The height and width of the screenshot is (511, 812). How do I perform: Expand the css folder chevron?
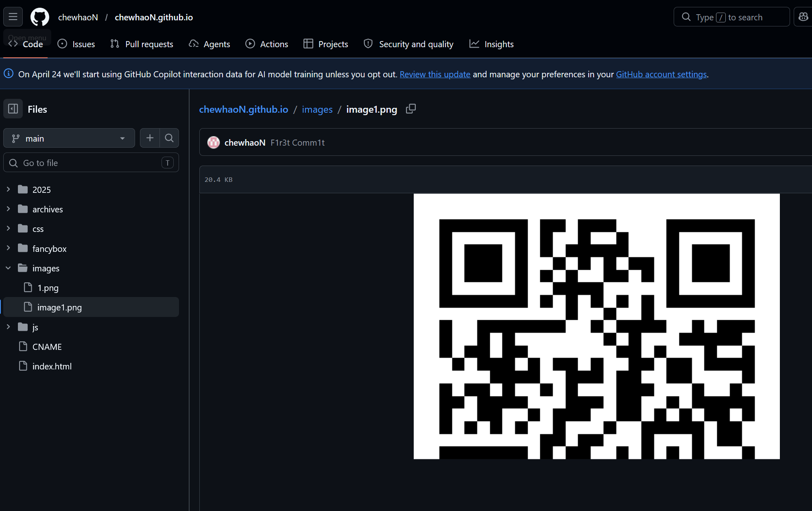[x=8, y=229]
